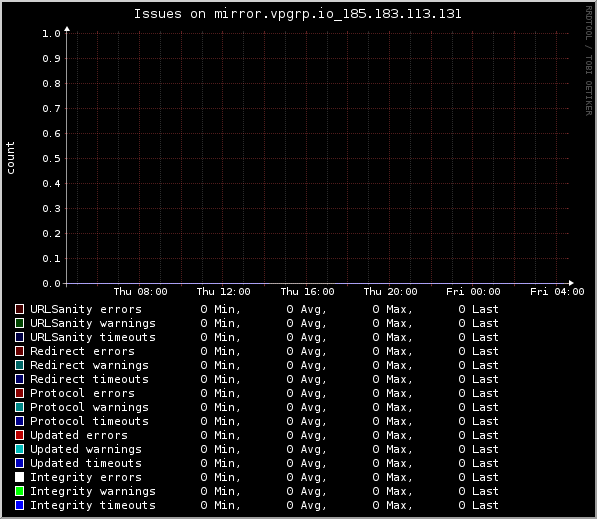Click the URLSanity warnings green swatch

pyautogui.click(x=19, y=323)
